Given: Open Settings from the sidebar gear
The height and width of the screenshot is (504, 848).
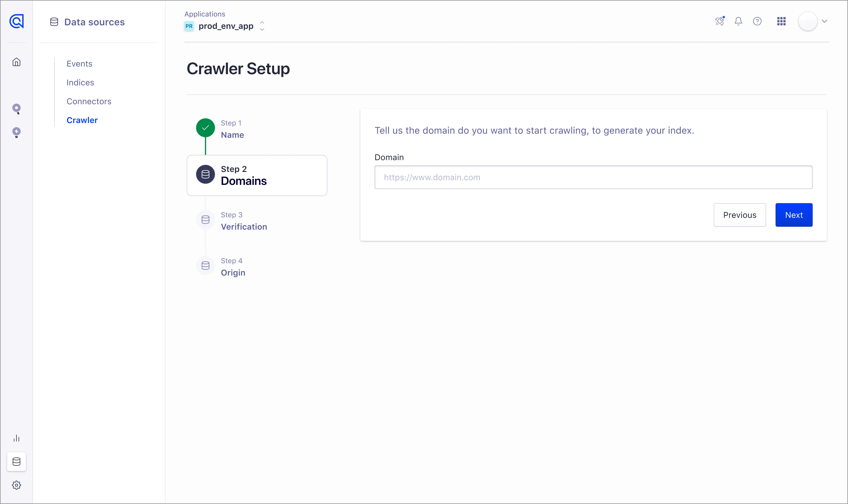Looking at the screenshot, I should (16, 485).
